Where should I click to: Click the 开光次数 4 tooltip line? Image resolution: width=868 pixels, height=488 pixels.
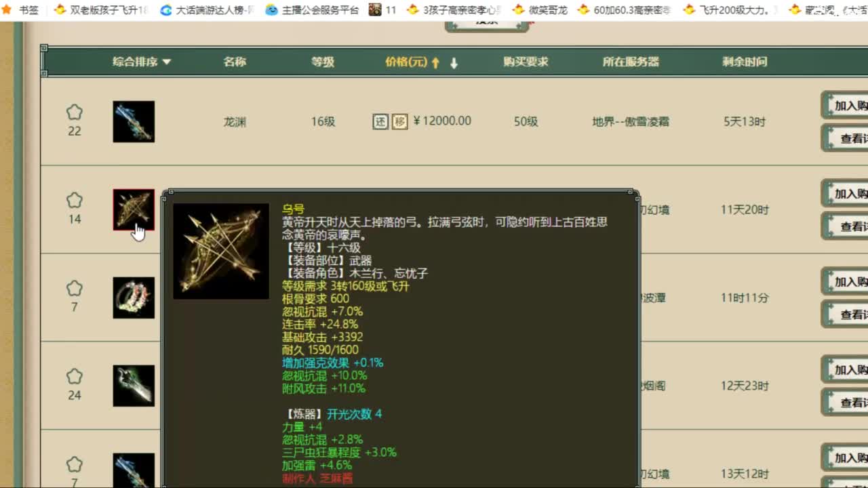pyautogui.click(x=355, y=414)
